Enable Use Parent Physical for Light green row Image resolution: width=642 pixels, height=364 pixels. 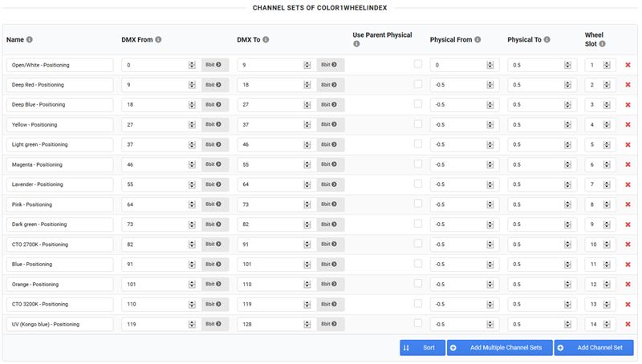point(417,144)
